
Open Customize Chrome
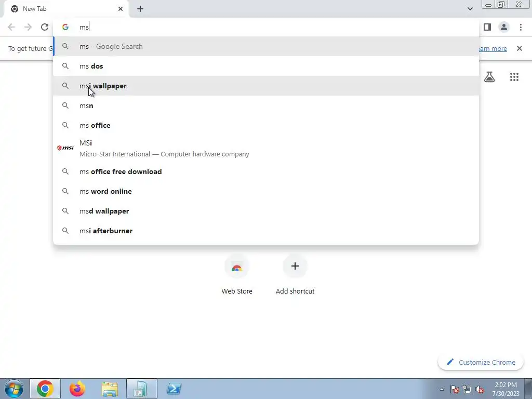[481, 362]
